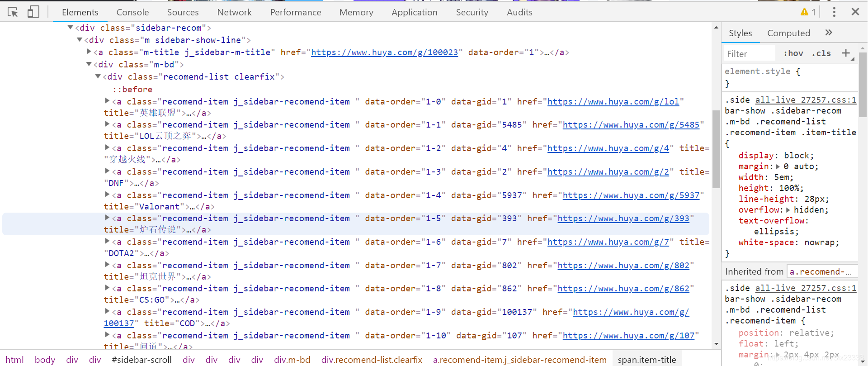
Task: Select the Styles pane tab
Action: coord(740,33)
